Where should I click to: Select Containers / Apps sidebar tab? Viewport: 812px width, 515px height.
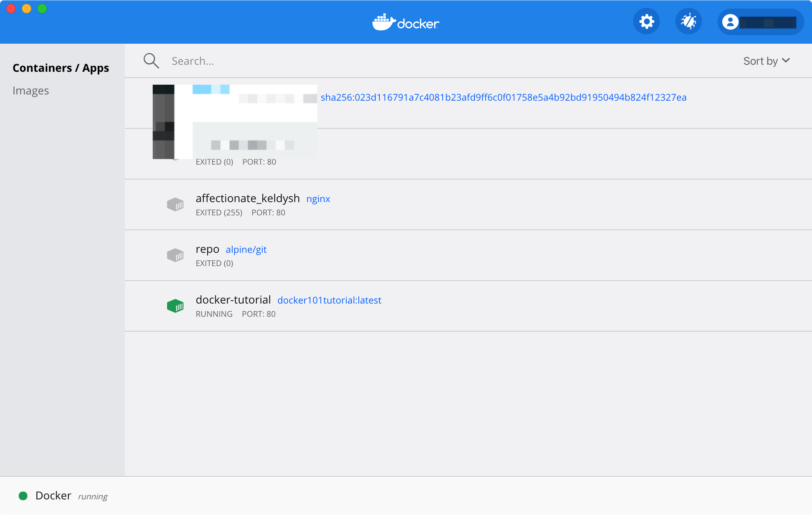61,68
